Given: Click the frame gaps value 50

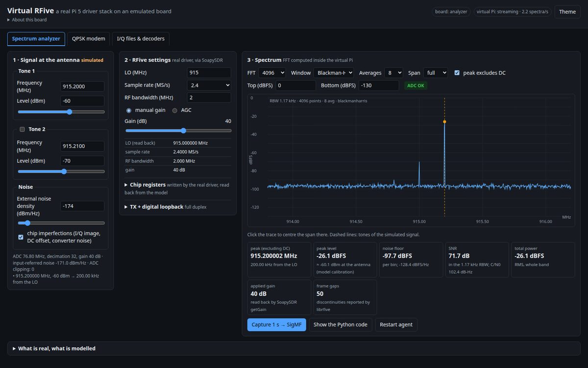Looking at the screenshot, I should click(x=319, y=293).
